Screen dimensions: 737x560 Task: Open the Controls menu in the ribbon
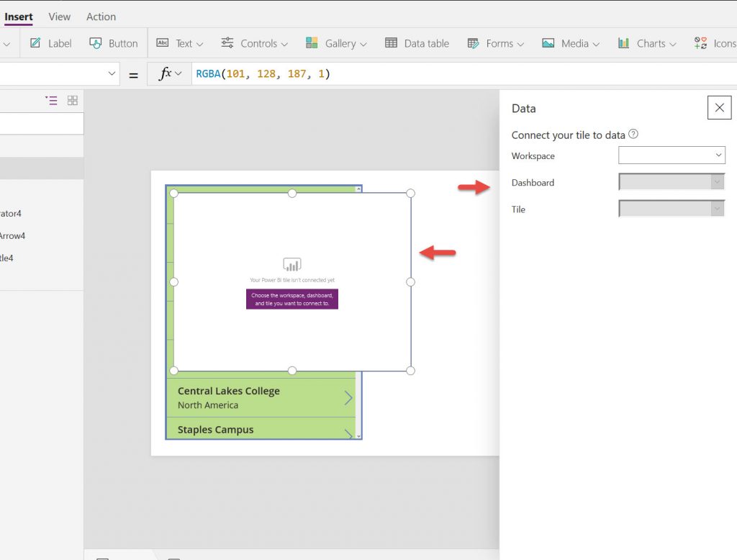(254, 43)
